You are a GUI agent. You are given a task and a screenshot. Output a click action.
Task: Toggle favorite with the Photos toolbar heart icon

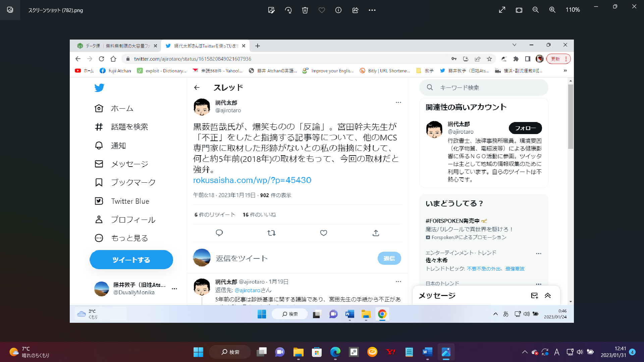322,10
